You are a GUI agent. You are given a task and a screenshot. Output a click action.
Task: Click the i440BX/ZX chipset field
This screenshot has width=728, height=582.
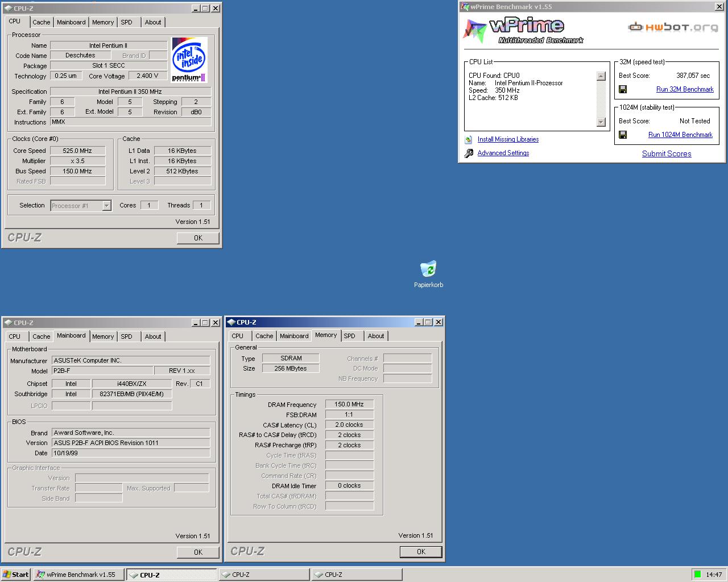tap(132, 384)
